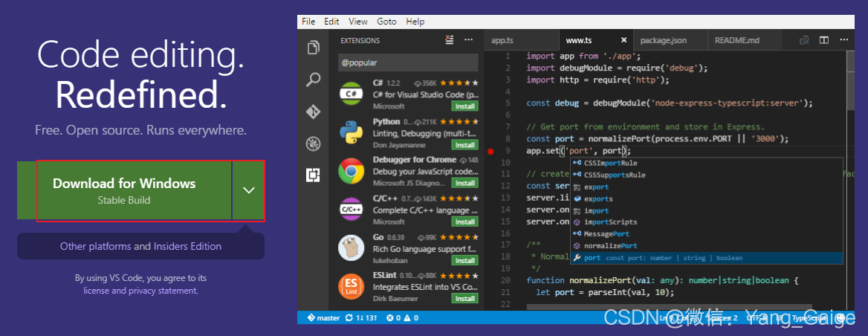Screen dimensions: 868x336
Task: Install the C# extension
Action: (464, 106)
